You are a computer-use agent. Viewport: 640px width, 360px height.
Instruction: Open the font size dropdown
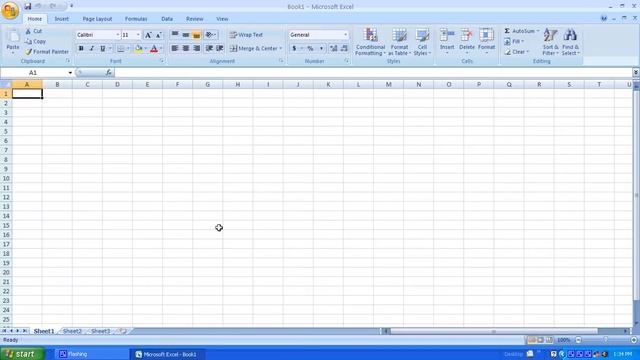pyautogui.click(x=138, y=35)
